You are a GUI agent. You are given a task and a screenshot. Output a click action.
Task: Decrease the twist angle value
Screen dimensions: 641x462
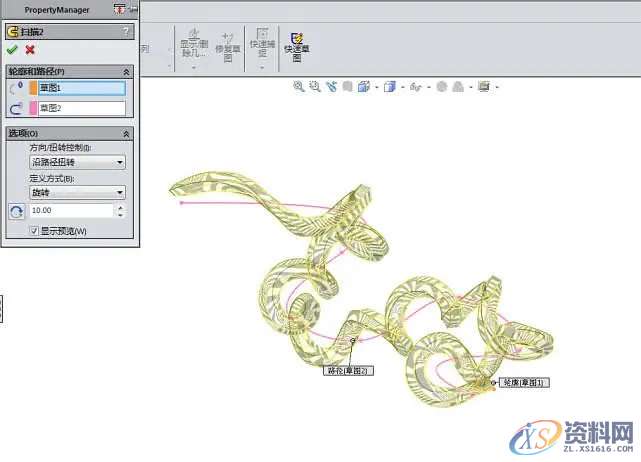pos(120,215)
